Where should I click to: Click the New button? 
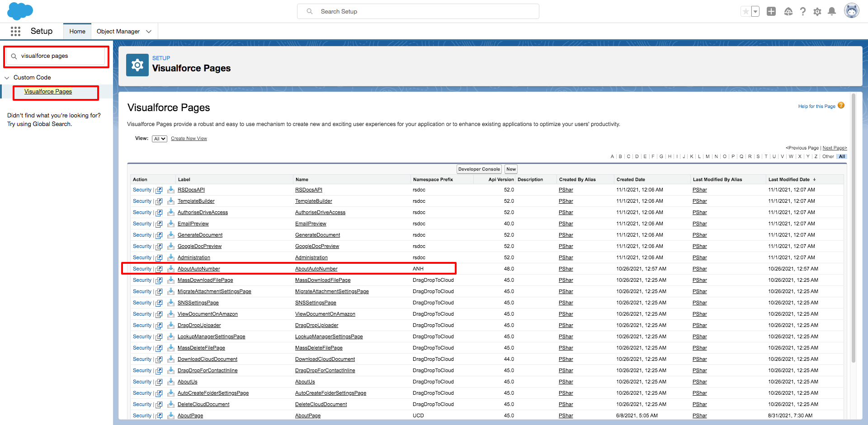(511, 169)
